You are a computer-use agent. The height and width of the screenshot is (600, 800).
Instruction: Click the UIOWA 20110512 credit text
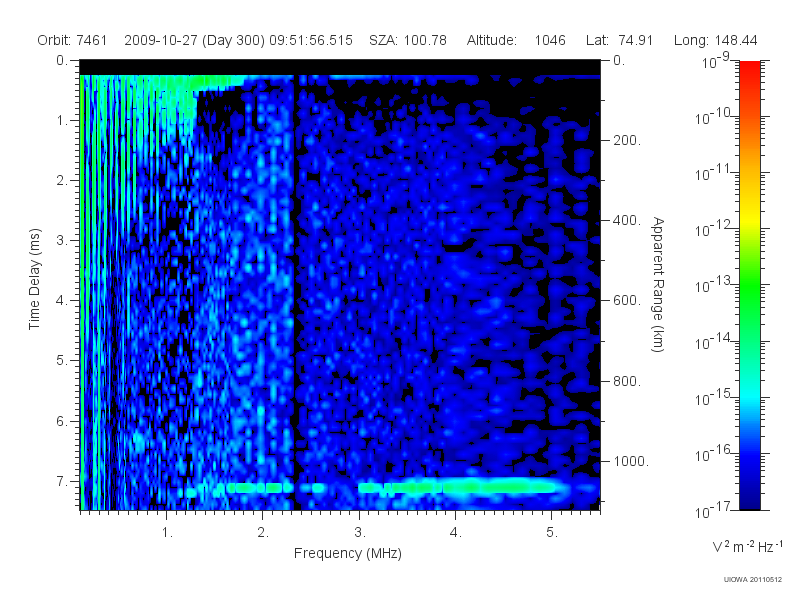[753, 579]
